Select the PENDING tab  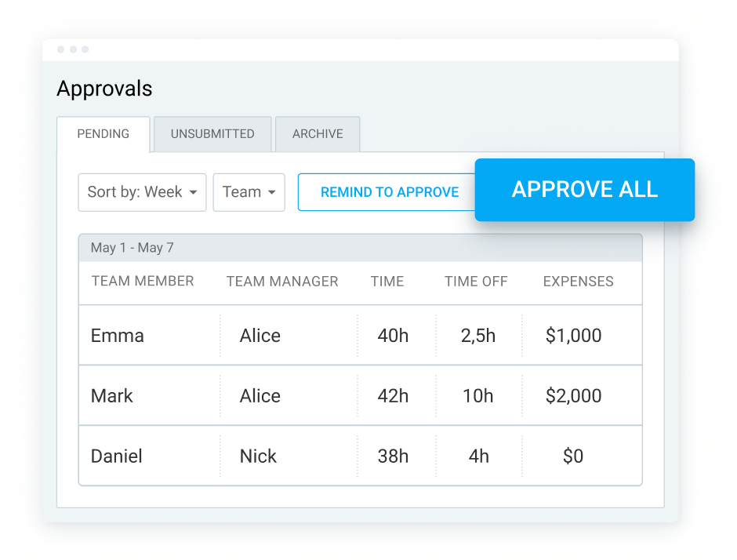103,134
